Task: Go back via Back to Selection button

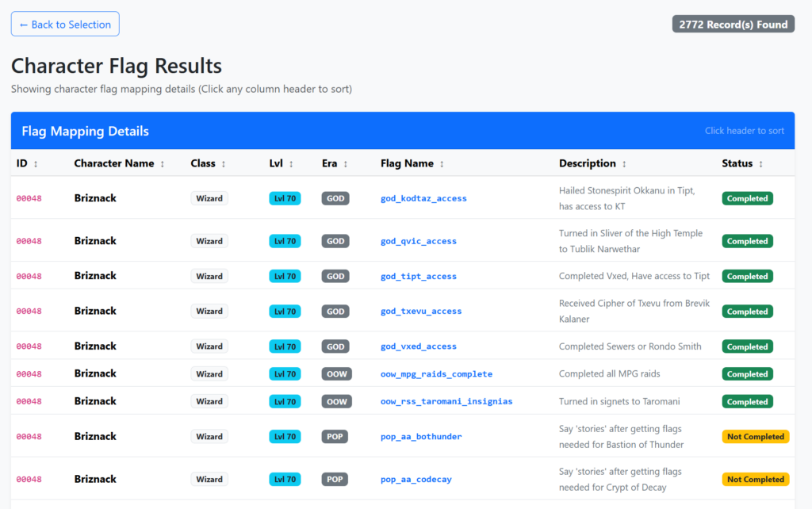Action: (x=65, y=25)
